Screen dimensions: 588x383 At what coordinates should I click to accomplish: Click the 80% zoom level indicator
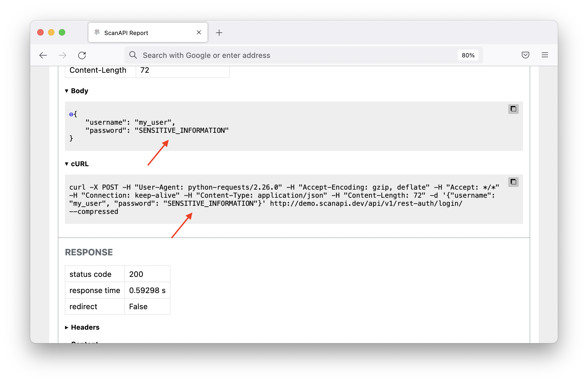click(468, 55)
